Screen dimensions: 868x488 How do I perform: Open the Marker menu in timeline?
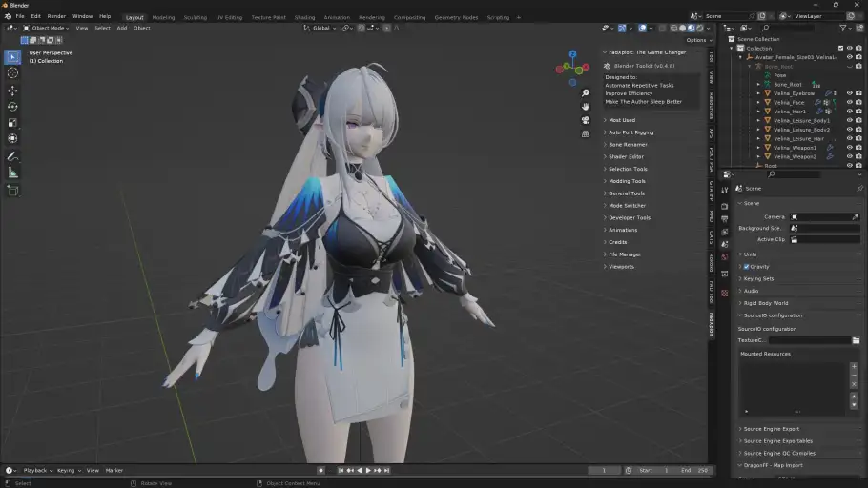click(114, 470)
